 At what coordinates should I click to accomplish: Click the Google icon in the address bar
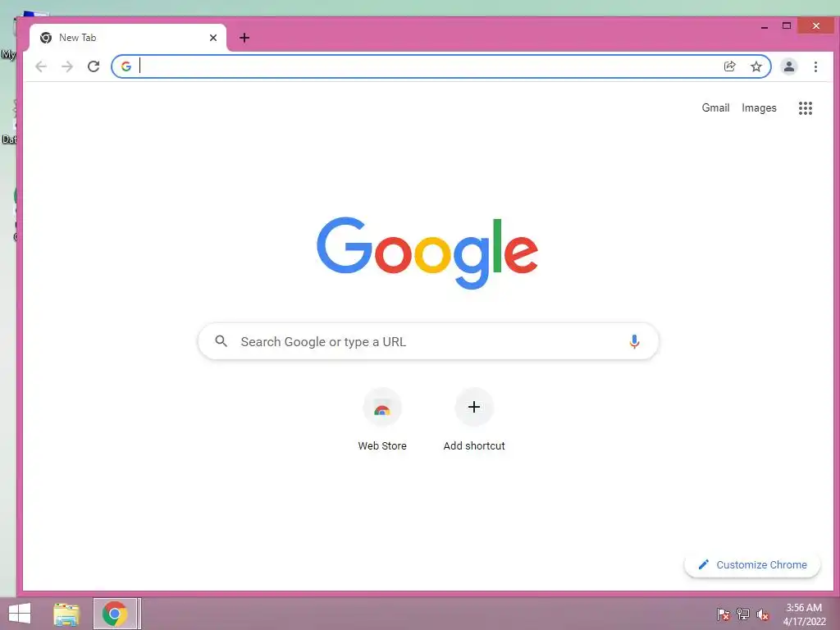click(126, 66)
